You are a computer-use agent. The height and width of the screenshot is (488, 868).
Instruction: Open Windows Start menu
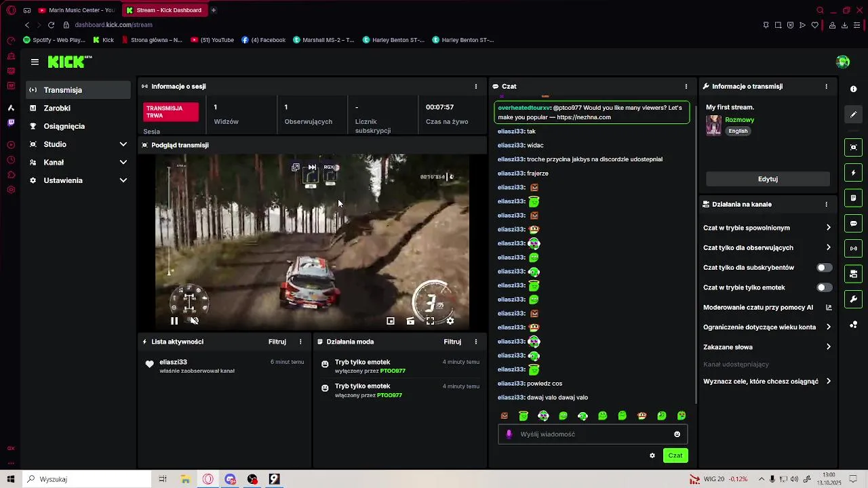pos(11,479)
